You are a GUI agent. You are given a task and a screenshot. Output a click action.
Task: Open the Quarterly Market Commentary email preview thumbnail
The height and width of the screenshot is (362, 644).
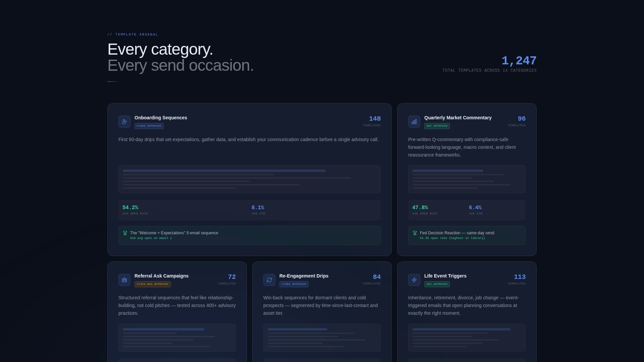[467, 179]
